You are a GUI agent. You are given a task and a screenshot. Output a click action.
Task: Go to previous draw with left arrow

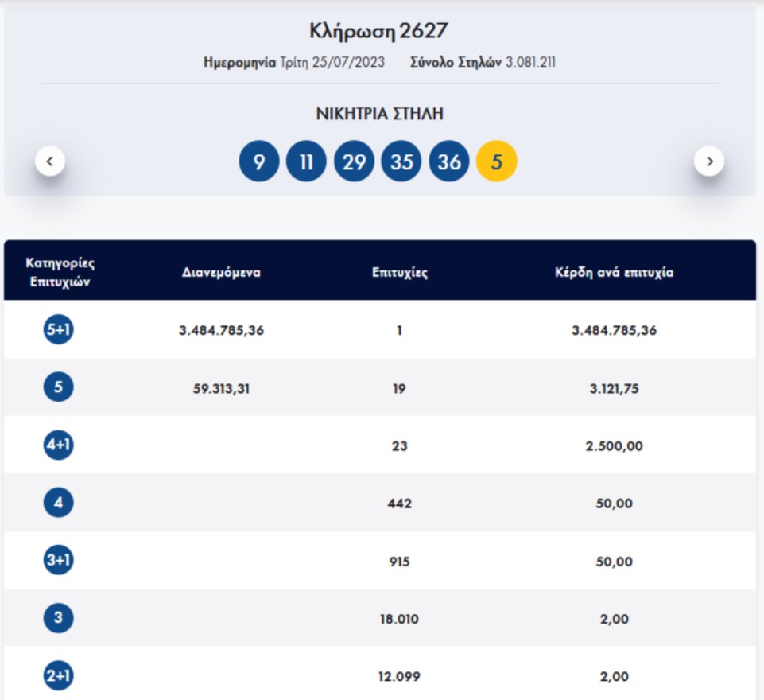(x=50, y=159)
